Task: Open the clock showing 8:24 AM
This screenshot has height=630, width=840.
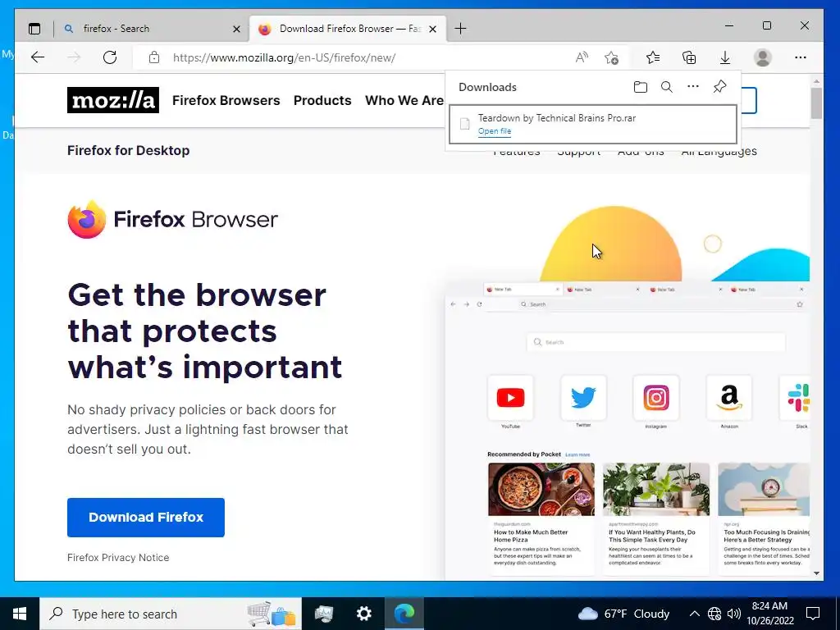Action: pos(769,614)
